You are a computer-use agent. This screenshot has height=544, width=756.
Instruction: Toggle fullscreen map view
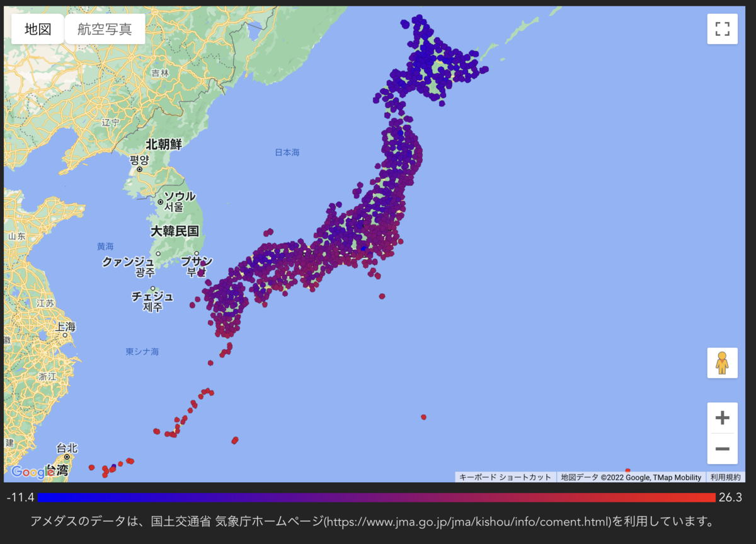click(722, 29)
